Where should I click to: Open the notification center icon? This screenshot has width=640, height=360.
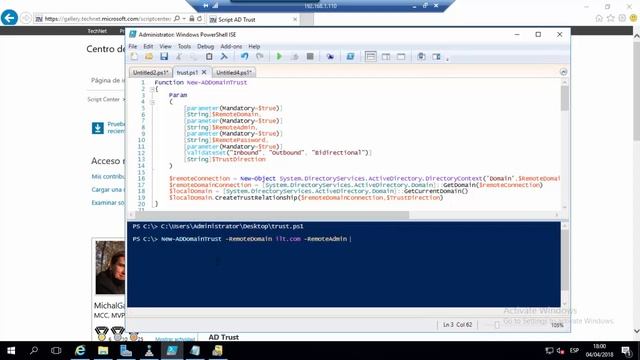click(x=627, y=351)
